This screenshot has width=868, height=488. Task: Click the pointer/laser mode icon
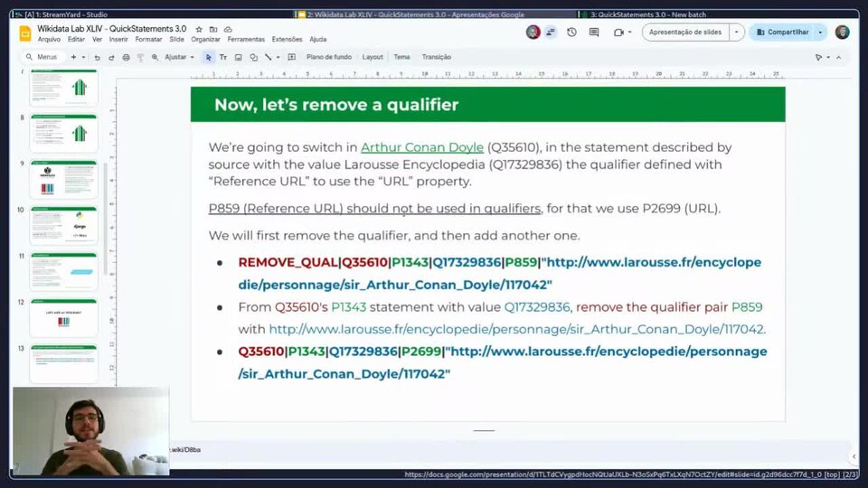click(818, 57)
